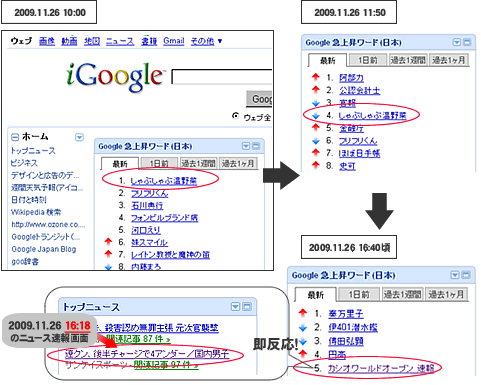Click rank 4 フォンビルブランド病 trend link
The image size is (481, 385).
[x=164, y=218]
